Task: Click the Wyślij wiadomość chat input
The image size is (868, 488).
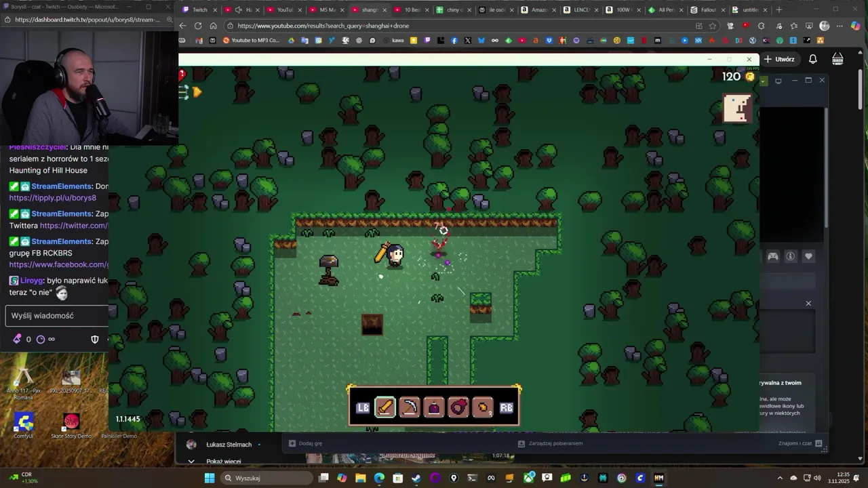Action: point(57,316)
